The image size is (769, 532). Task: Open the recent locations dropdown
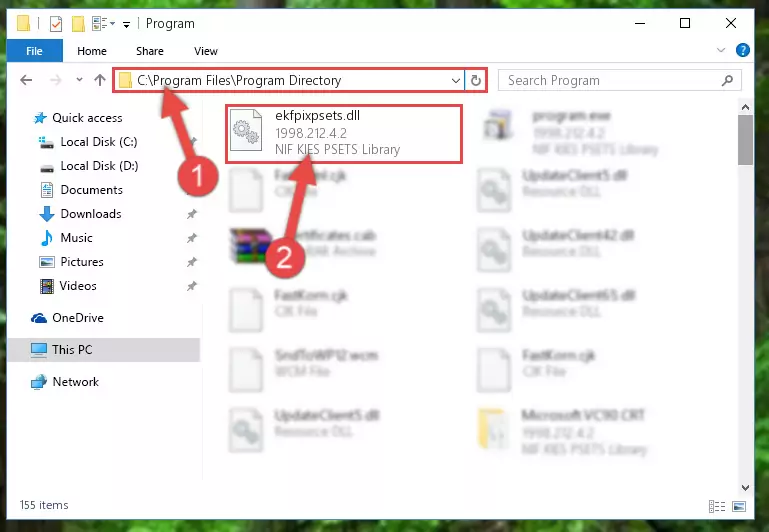pyautogui.click(x=79, y=79)
